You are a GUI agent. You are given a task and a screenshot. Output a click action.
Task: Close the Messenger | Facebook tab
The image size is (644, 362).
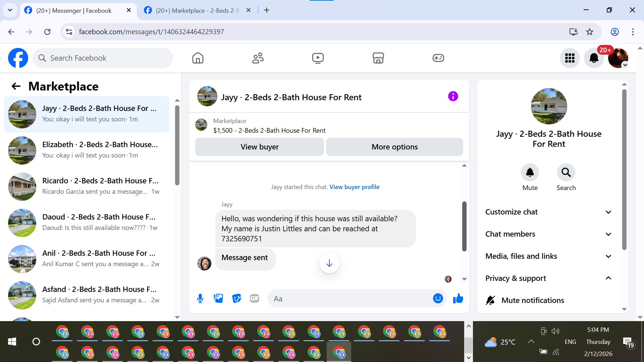(x=129, y=10)
